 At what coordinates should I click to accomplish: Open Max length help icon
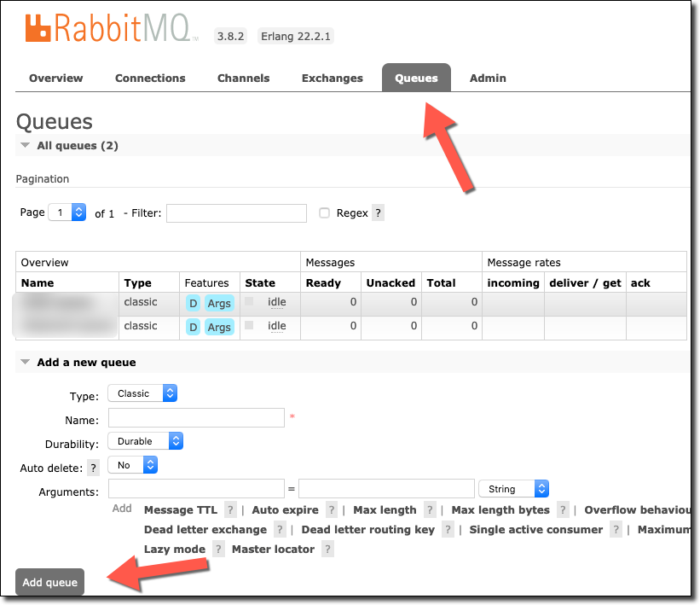point(430,509)
